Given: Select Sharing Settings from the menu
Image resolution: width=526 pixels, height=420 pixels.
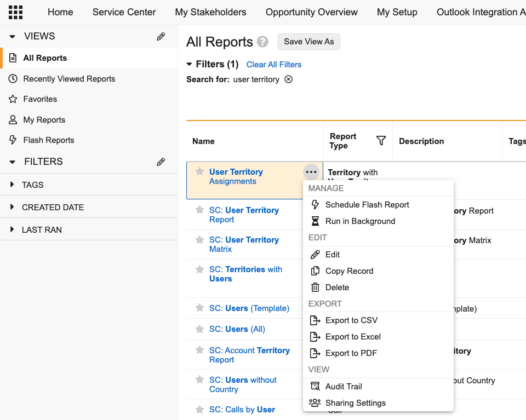Looking at the screenshot, I should [355, 403].
